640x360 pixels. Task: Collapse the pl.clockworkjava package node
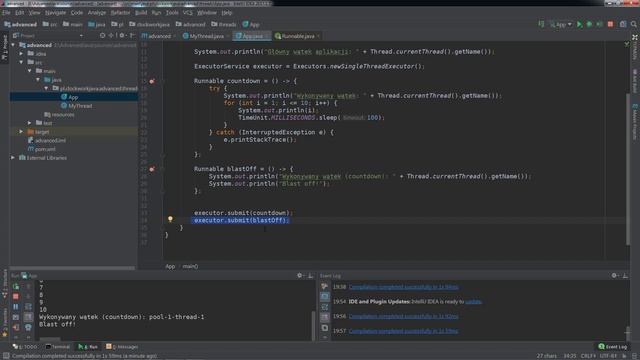46,88
